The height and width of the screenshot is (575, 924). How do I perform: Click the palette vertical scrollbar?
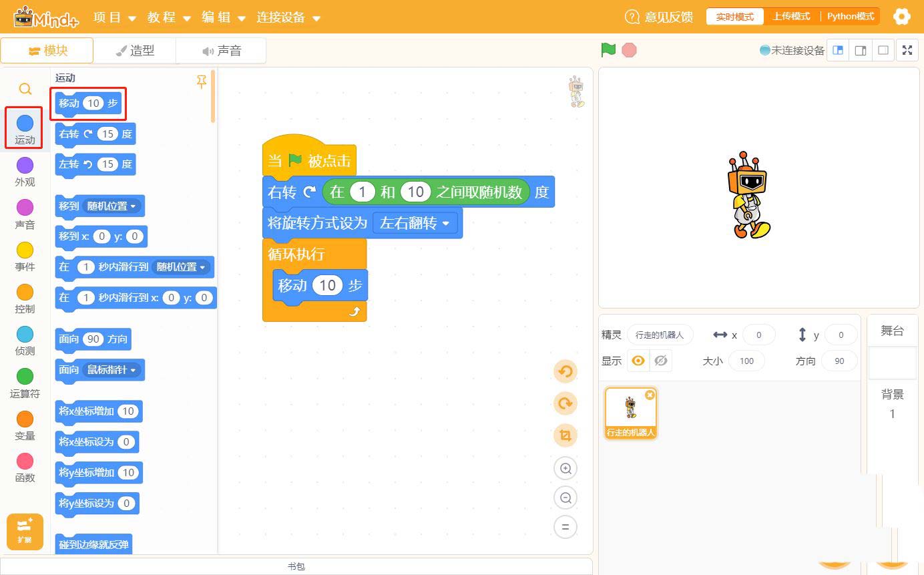tap(213, 96)
